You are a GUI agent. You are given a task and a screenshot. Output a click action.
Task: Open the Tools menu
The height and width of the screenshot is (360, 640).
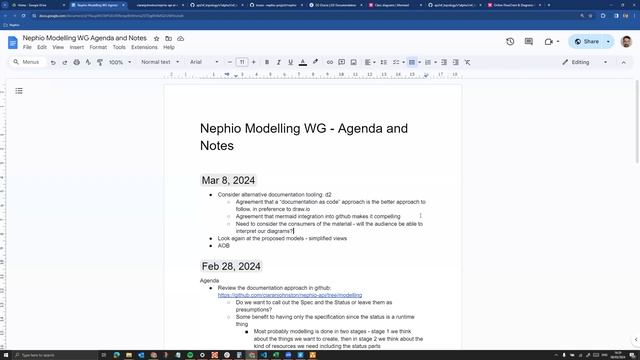click(119, 47)
